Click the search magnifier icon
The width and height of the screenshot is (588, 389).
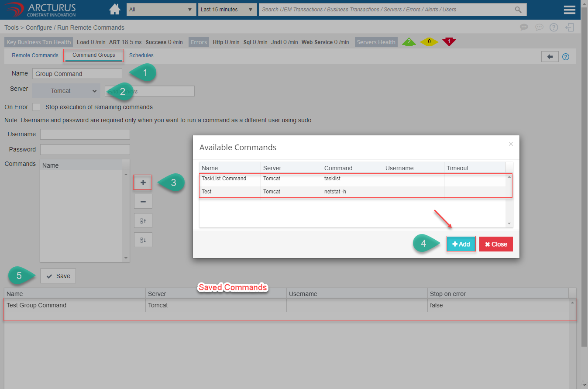(518, 10)
